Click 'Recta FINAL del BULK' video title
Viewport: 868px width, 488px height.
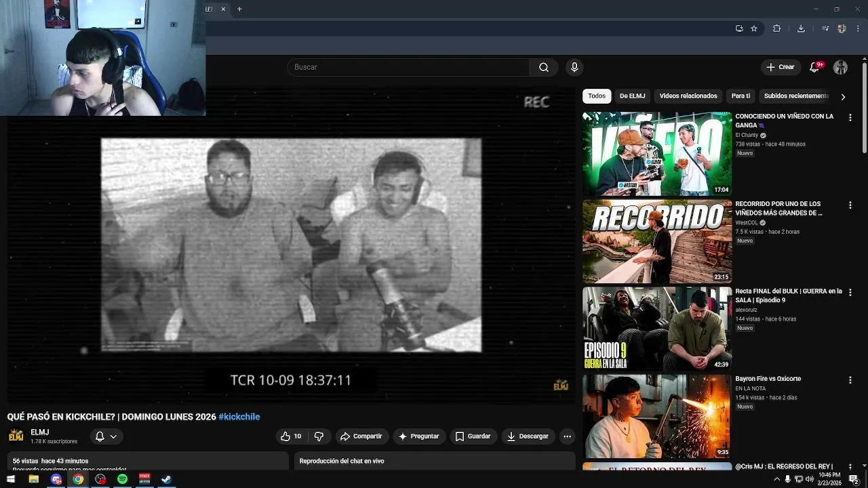[789, 296]
